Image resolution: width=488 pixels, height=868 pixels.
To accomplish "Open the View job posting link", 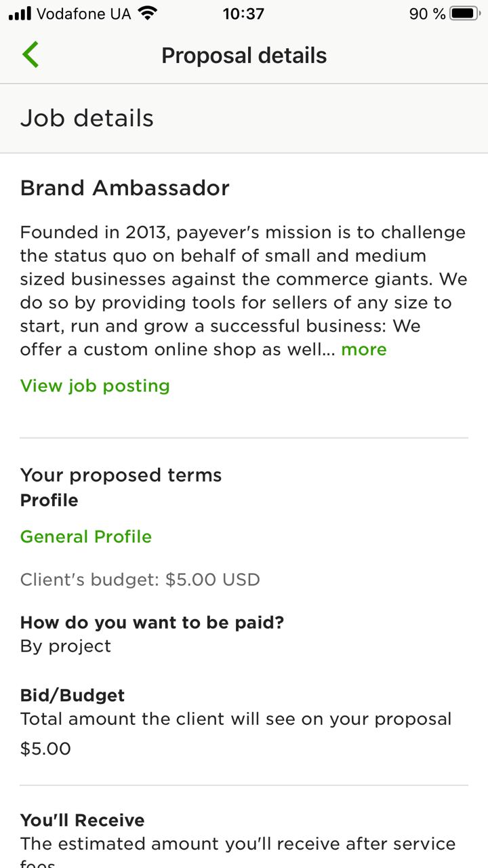I will [x=95, y=386].
